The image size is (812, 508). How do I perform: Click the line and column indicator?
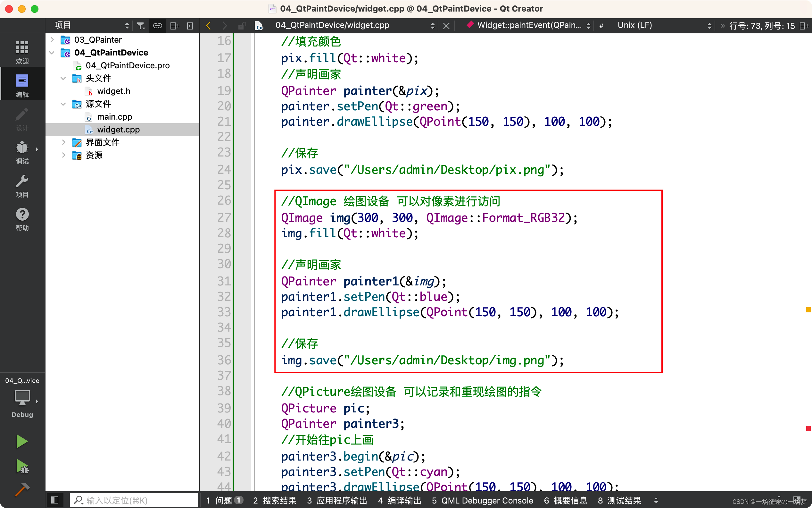[762, 26]
